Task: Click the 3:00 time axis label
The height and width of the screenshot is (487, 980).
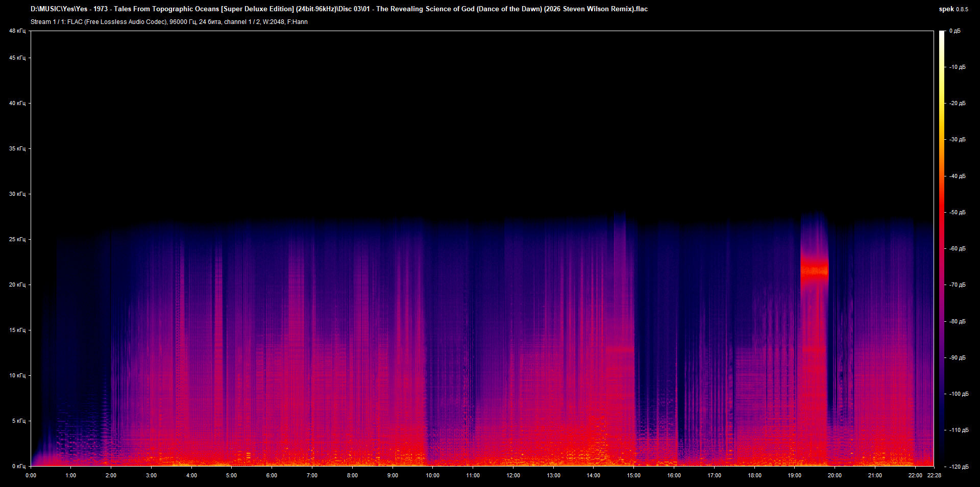Action: [151, 476]
